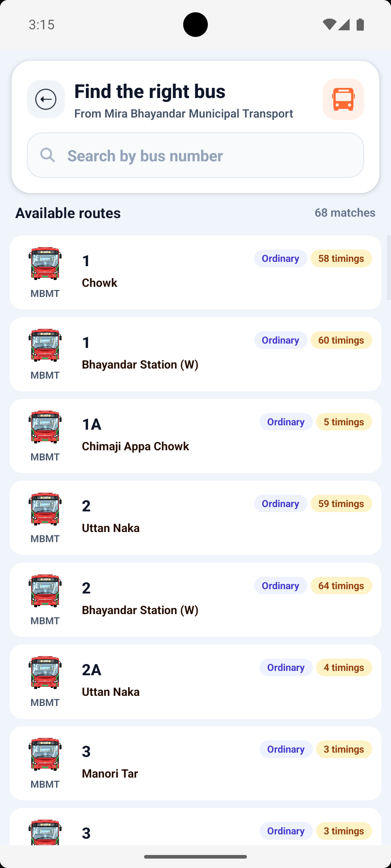Tap bus icon for route 1 Chowk
Viewport: 391px width, 868px height.
pyautogui.click(x=45, y=263)
